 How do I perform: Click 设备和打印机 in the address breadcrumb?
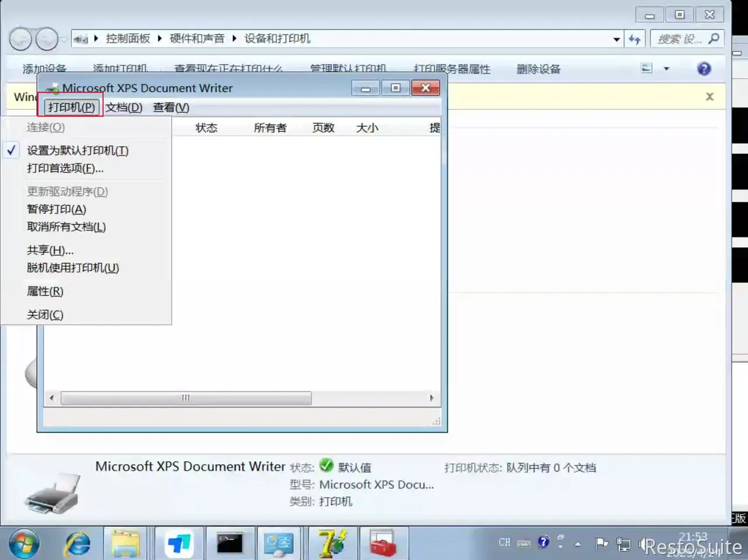[x=277, y=39]
